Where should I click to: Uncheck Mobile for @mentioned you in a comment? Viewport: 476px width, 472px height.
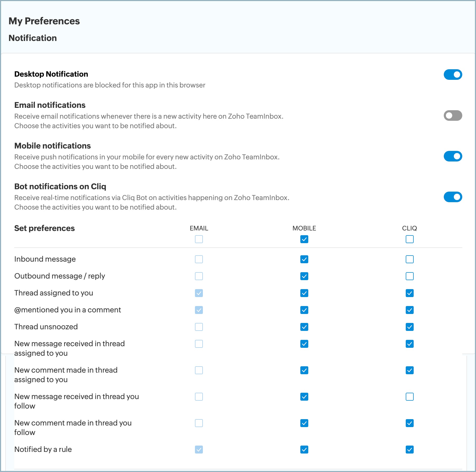(304, 310)
